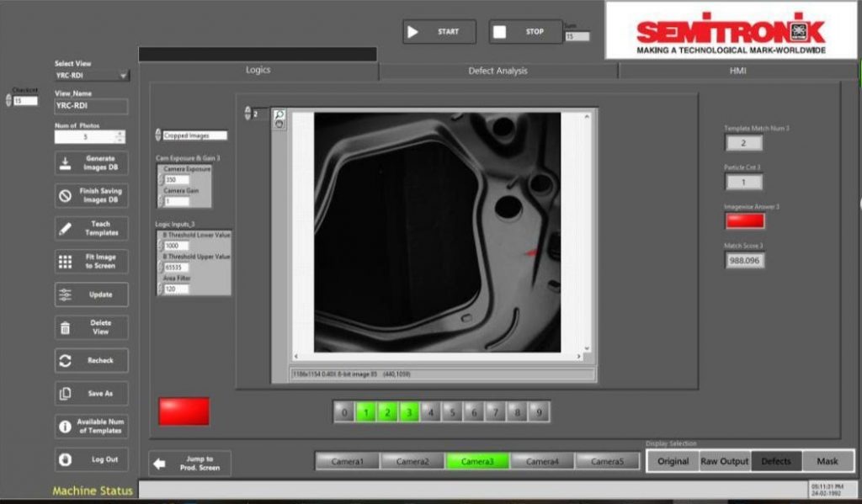This screenshot has width=862, height=504.
Task: Select the zoom magnifier tool in image viewer
Action: (279, 114)
